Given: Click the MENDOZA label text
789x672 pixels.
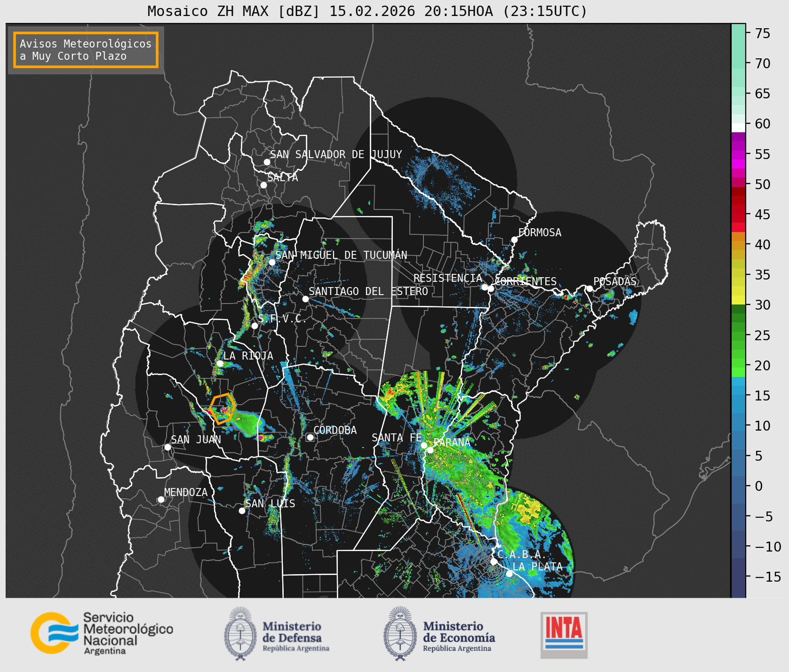Looking at the screenshot, I should click(x=186, y=492).
